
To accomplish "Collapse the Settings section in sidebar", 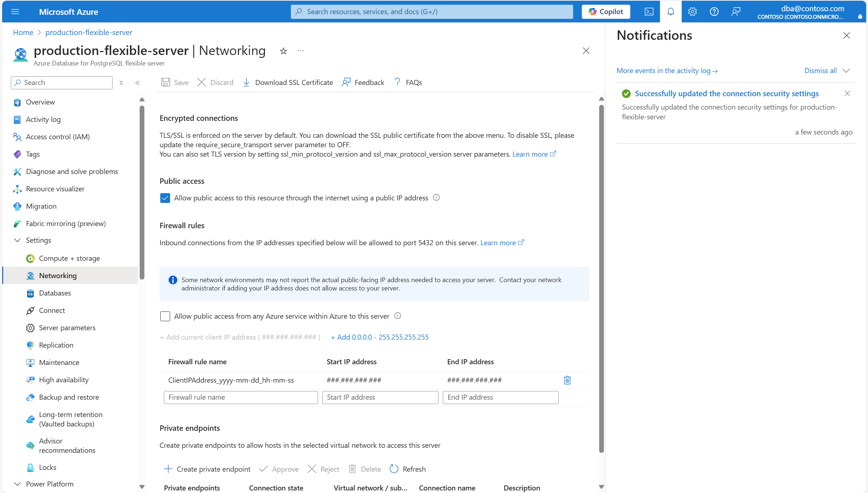I will click(17, 240).
